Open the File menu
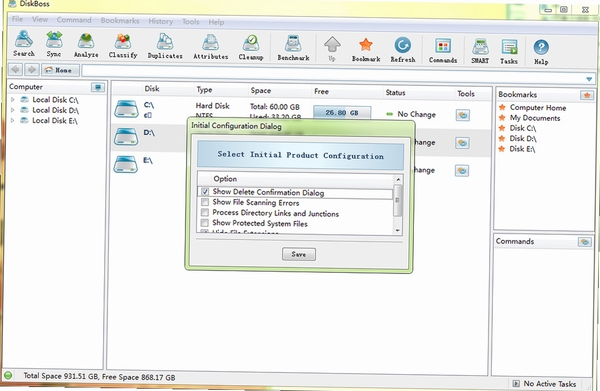Screen dimensions: 600x391 17,19
